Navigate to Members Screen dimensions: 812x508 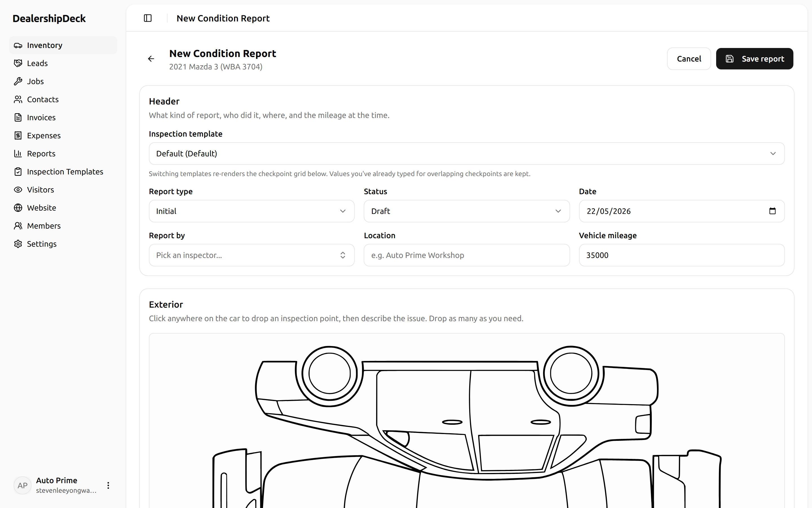(63, 226)
